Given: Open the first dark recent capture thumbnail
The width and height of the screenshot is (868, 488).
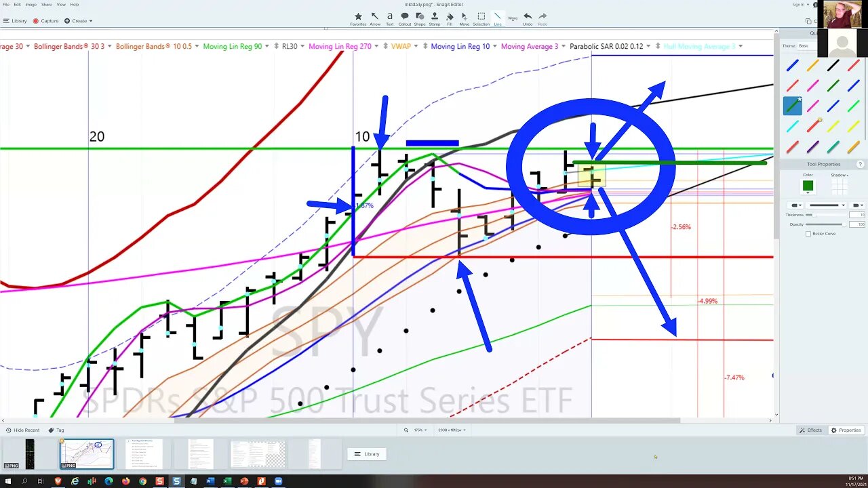Looking at the screenshot, I should pyautogui.click(x=30, y=453).
